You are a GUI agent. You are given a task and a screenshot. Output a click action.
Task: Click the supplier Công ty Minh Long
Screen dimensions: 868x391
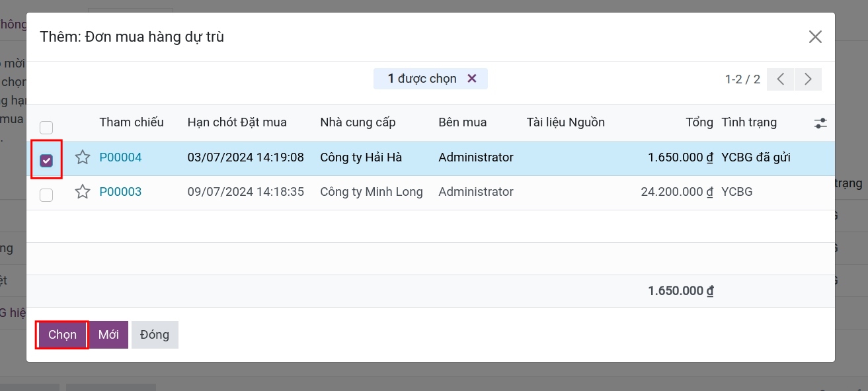click(x=372, y=192)
